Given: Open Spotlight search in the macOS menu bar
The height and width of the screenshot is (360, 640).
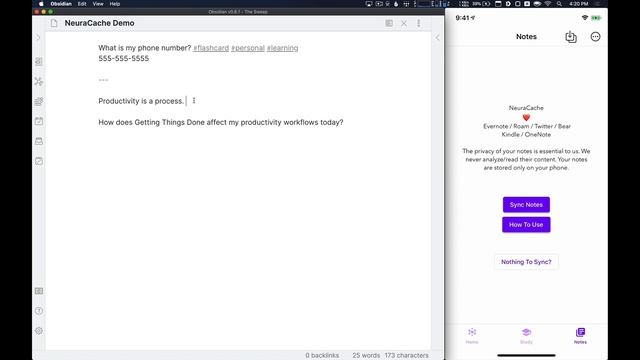Looking at the screenshot, I should pos(560,4).
